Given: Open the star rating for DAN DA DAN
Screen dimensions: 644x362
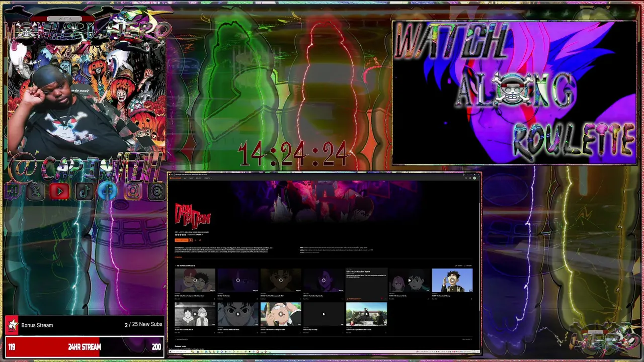Looking at the screenshot, I should click(x=180, y=235).
